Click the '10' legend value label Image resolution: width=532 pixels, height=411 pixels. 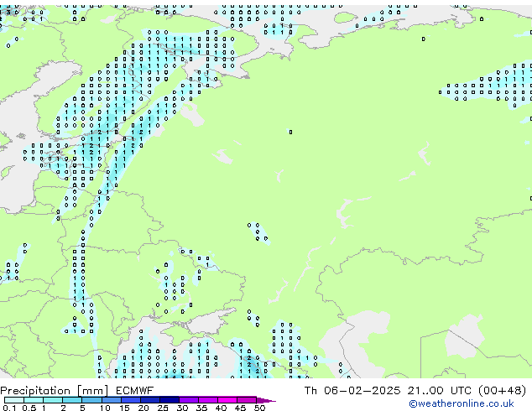[x=105, y=408]
